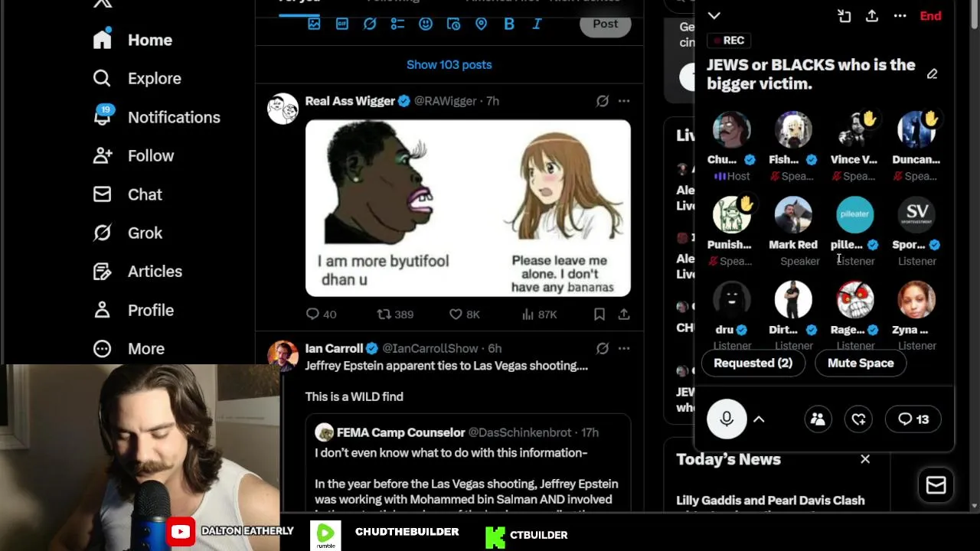The image size is (980, 551).
Task: Click the composer emoji icon
Action: 426,24
